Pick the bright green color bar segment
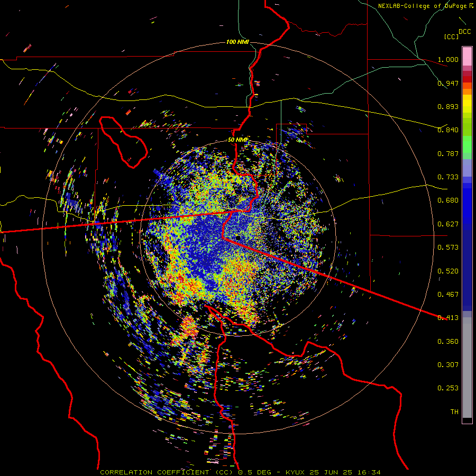 pyautogui.click(x=467, y=144)
